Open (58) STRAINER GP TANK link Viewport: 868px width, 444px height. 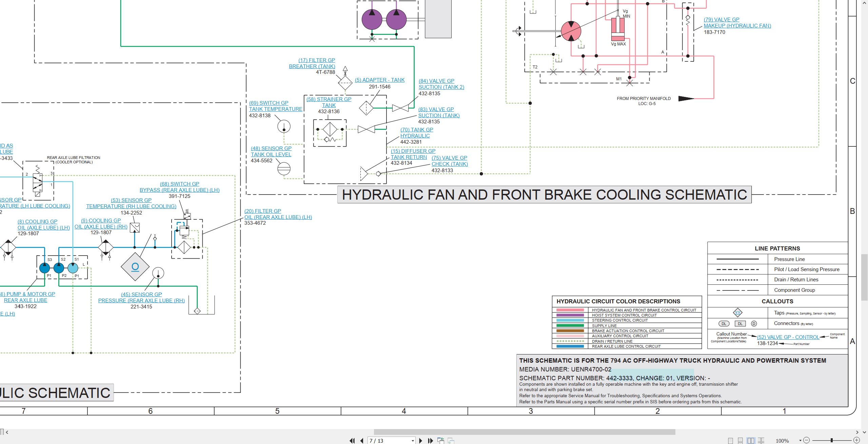[329, 102]
